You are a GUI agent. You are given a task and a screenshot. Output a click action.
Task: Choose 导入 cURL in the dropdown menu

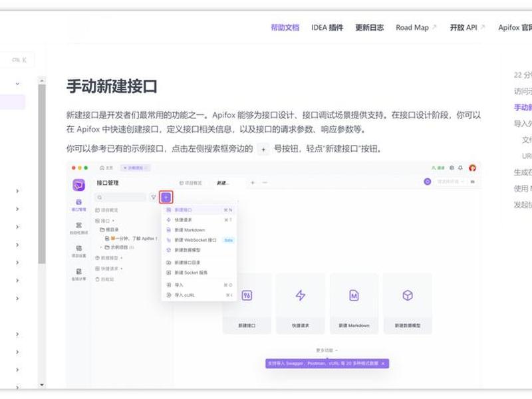pos(199,295)
